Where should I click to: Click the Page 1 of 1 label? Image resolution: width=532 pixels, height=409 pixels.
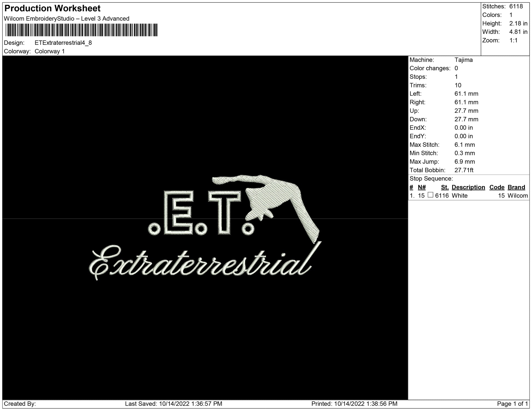(512, 404)
